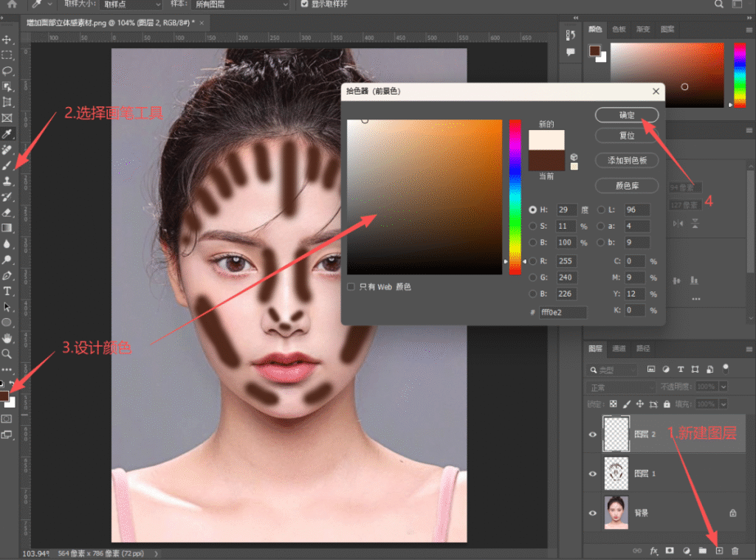Switch to the 路径 tab

pos(643,348)
